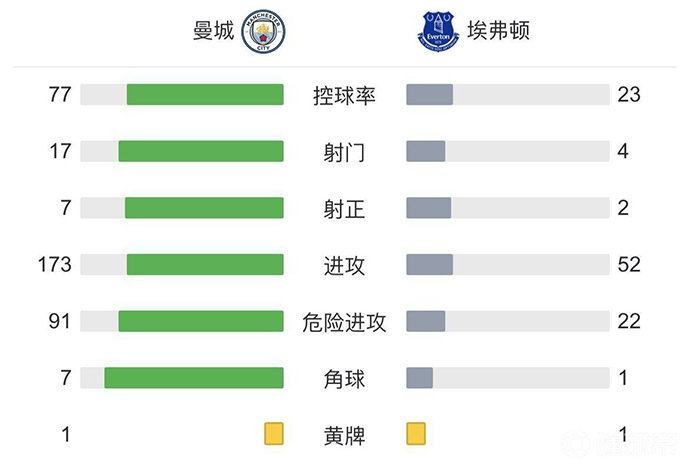Select the 黄牌 stat label
The width and height of the screenshot is (690, 464).
tap(344, 435)
